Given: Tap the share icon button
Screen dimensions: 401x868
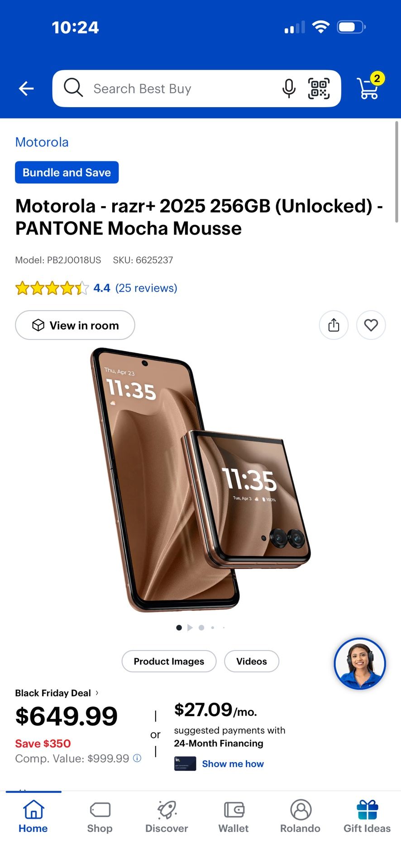Looking at the screenshot, I should tap(334, 325).
